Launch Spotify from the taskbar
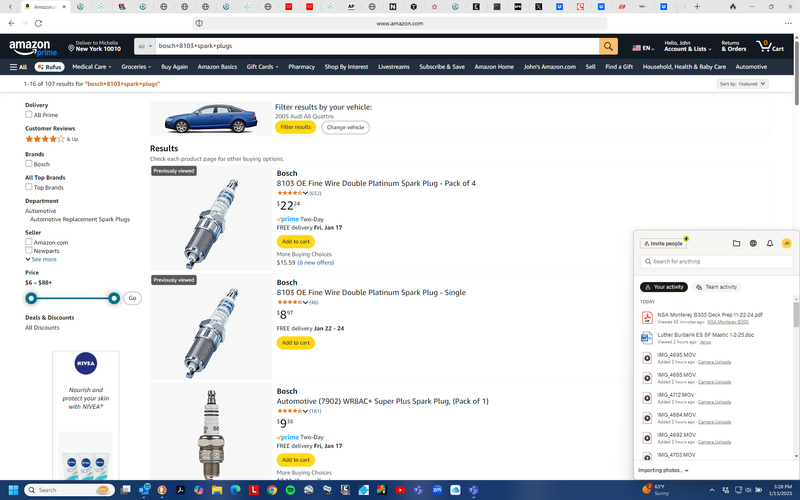The image size is (800, 500). (290, 490)
